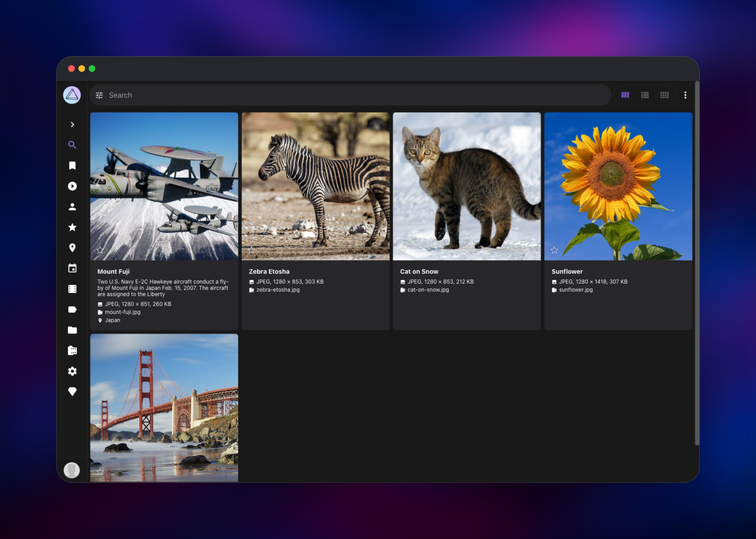
Task: Open People icon in sidebar
Action: click(72, 207)
